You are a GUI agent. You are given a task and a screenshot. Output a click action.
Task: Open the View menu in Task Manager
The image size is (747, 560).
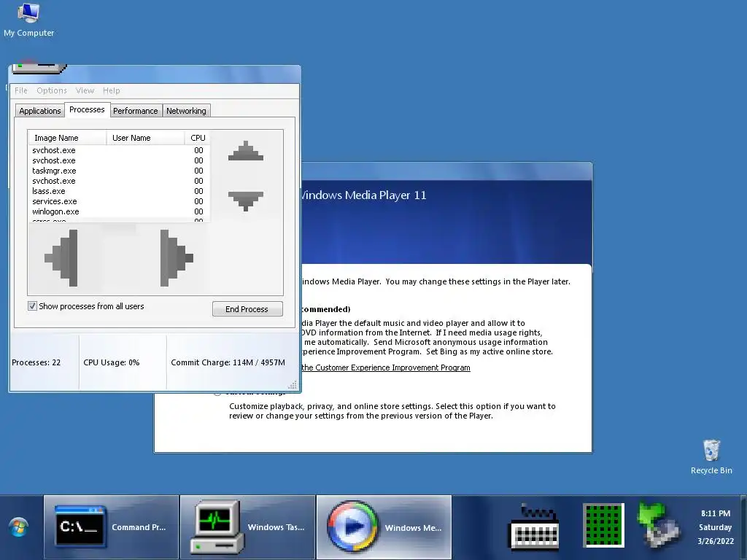click(85, 90)
